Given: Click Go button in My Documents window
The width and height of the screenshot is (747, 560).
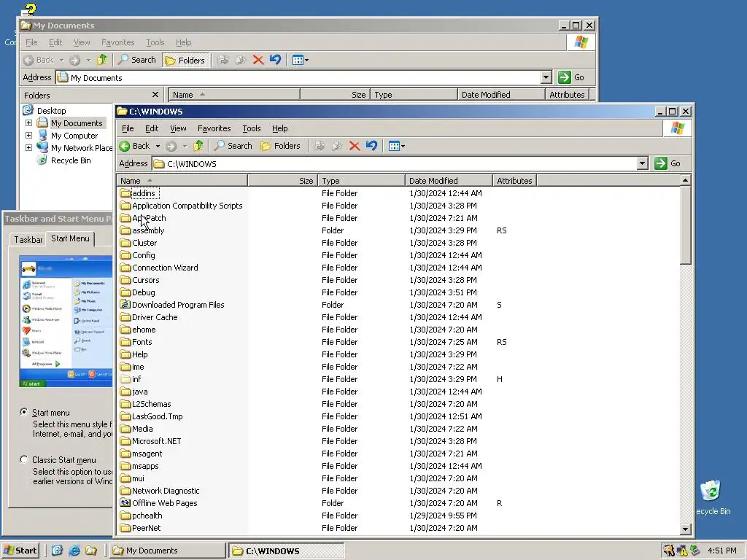Looking at the screenshot, I should [x=571, y=77].
